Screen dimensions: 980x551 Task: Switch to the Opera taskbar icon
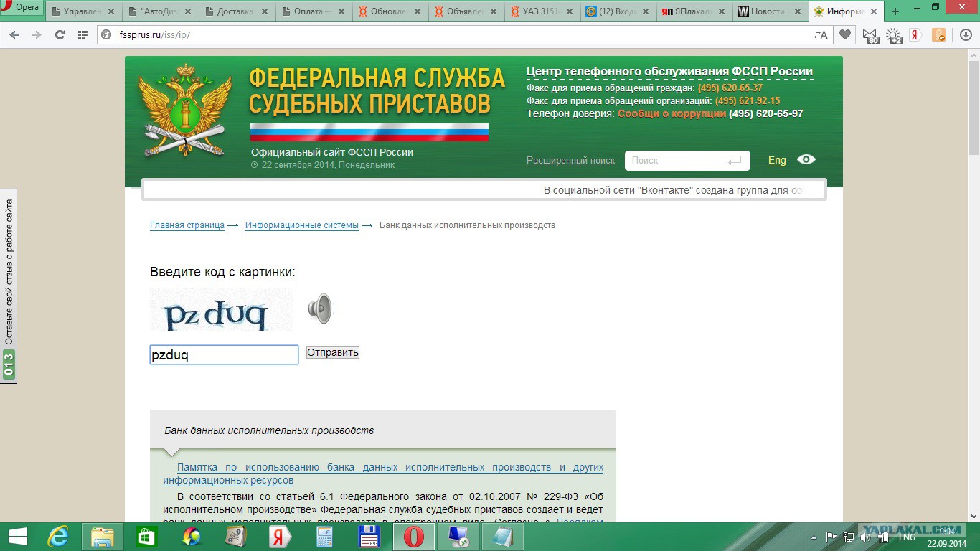[x=413, y=537]
